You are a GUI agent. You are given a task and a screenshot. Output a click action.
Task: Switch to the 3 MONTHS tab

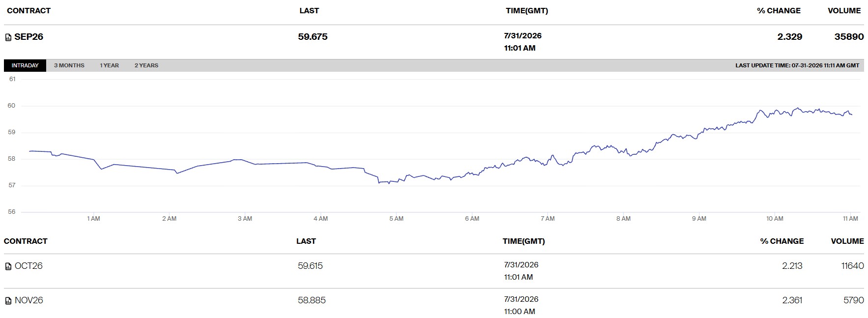69,65
